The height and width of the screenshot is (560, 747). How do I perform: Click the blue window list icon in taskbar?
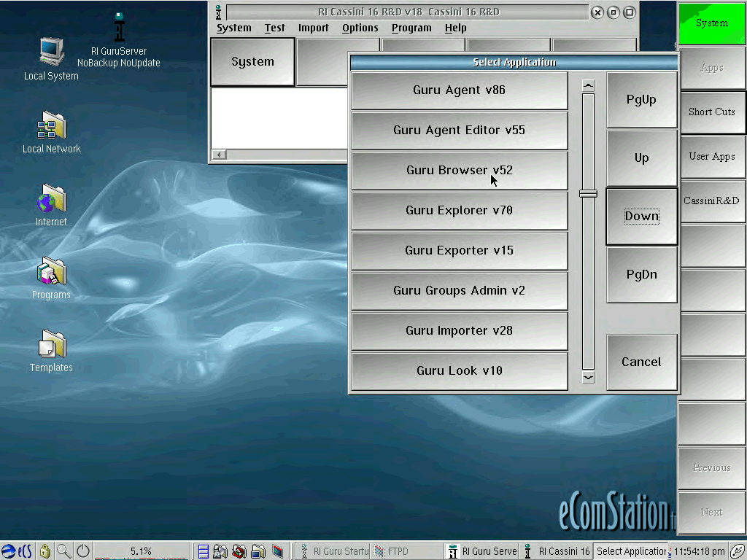coord(204,551)
